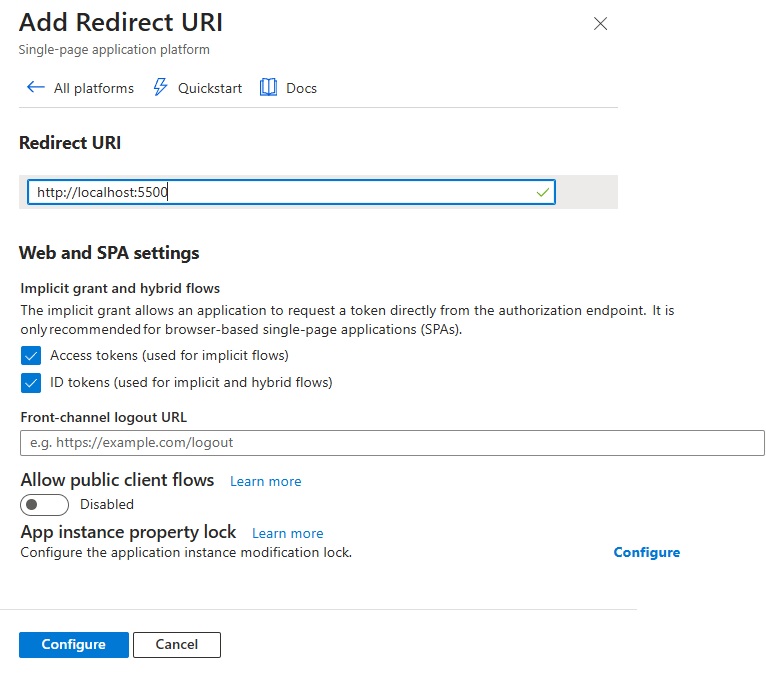The width and height of the screenshot is (766, 675).
Task: Enable the Allow public client flows toggle
Action: coord(45,504)
